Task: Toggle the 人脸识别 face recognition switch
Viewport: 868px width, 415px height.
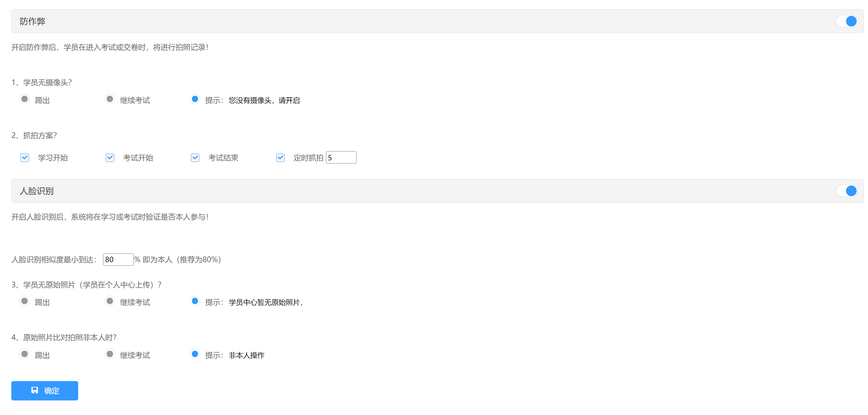Action: coord(846,191)
